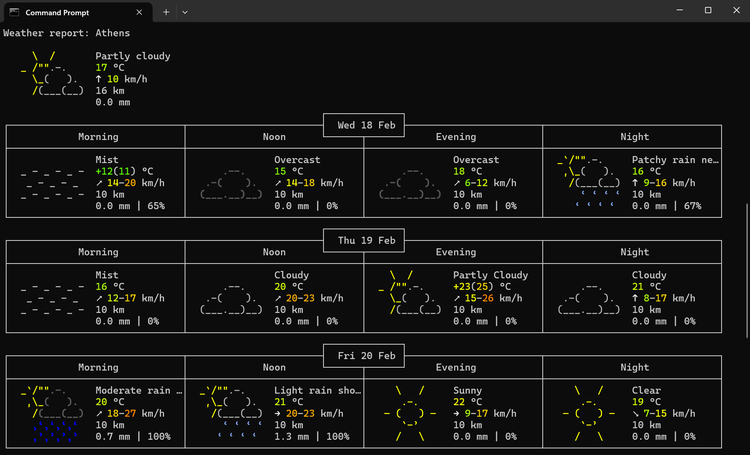Click Friday morning's Moderate rain icon
The width and height of the screenshot is (750, 455).
click(x=53, y=412)
